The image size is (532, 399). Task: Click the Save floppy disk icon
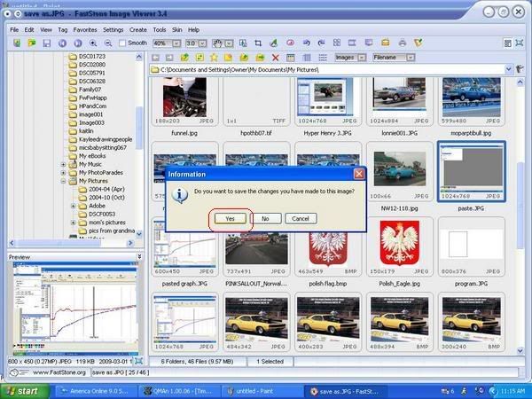pyautogui.click(x=47, y=43)
